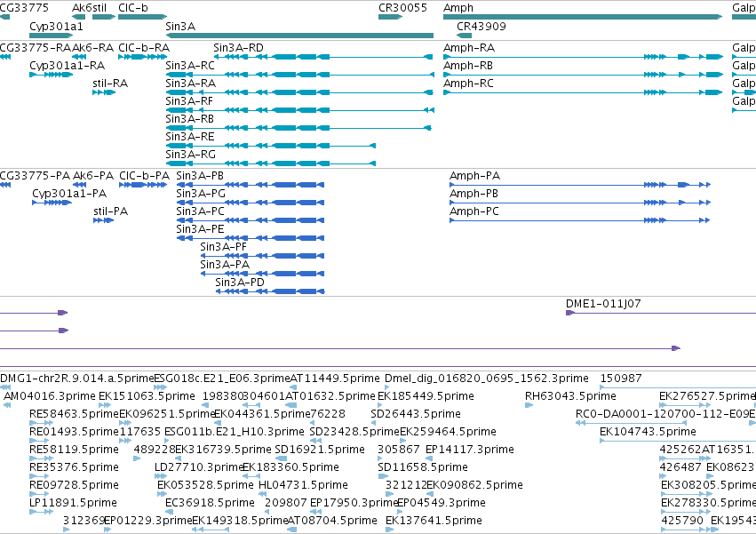Click the ClC-b-RA transcript label
This screenshot has height=534, width=756.
[x=144, y=48]
